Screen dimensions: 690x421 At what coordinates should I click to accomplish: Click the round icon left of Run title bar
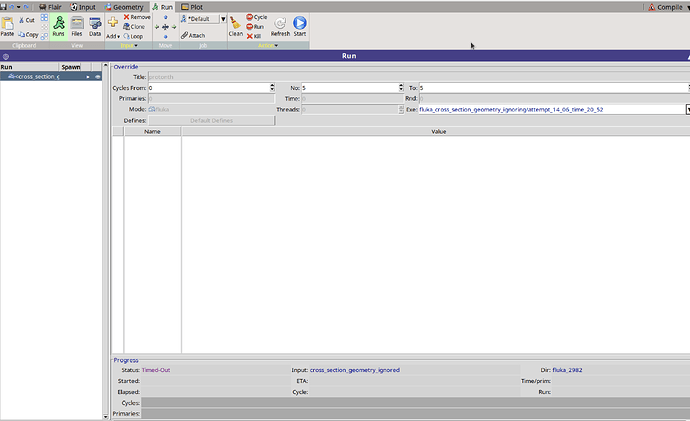pyautogui.click(x=6, y=56)
